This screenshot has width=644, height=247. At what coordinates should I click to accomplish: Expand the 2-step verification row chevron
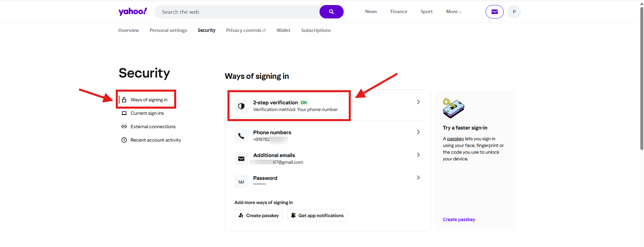tap(418, 102)
